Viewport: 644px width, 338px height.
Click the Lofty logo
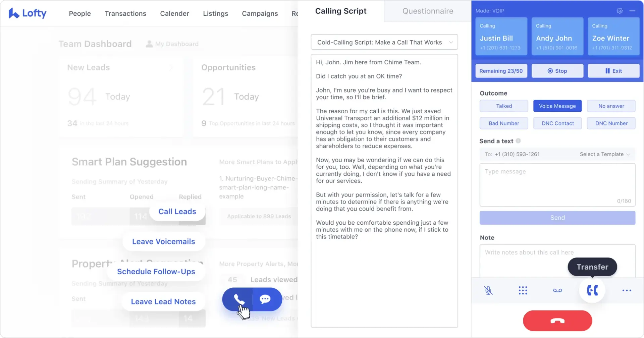coord(28,13)
